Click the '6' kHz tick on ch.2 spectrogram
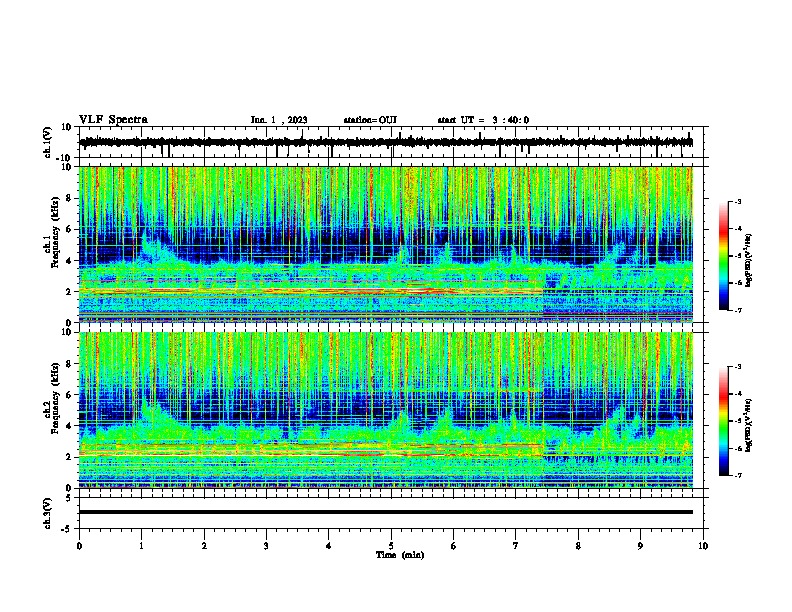 tap(69, 394)
